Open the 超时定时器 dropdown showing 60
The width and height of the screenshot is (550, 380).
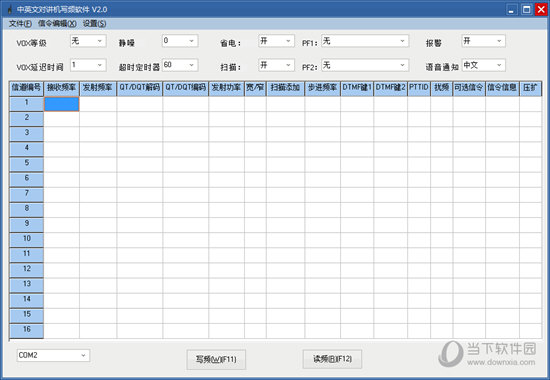[x=180, y=65]
